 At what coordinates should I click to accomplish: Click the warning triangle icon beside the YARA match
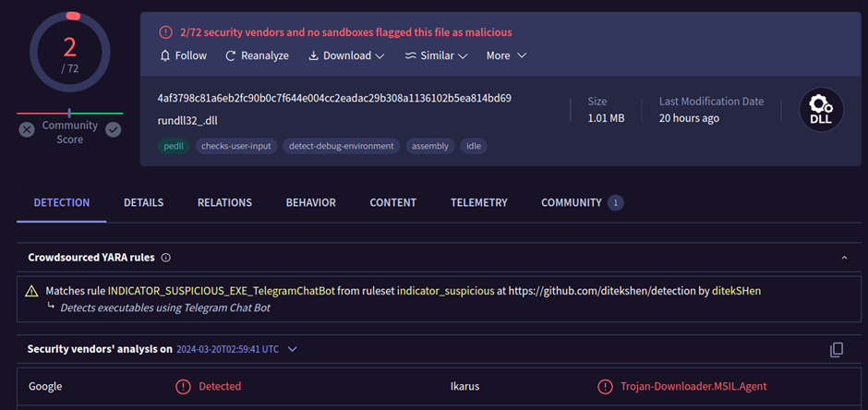click(31, 291)
